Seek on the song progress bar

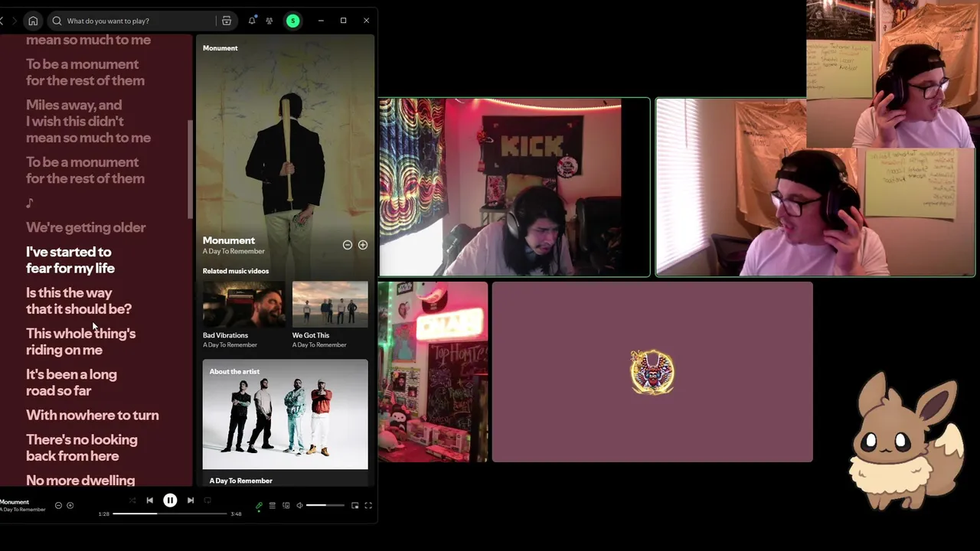click(170, 514)
